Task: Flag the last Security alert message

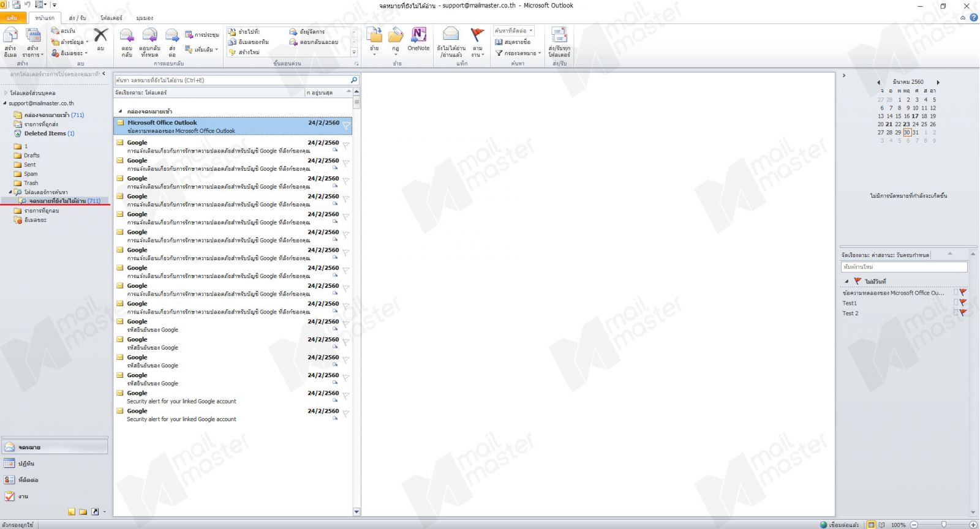Action: pos(346,415)
